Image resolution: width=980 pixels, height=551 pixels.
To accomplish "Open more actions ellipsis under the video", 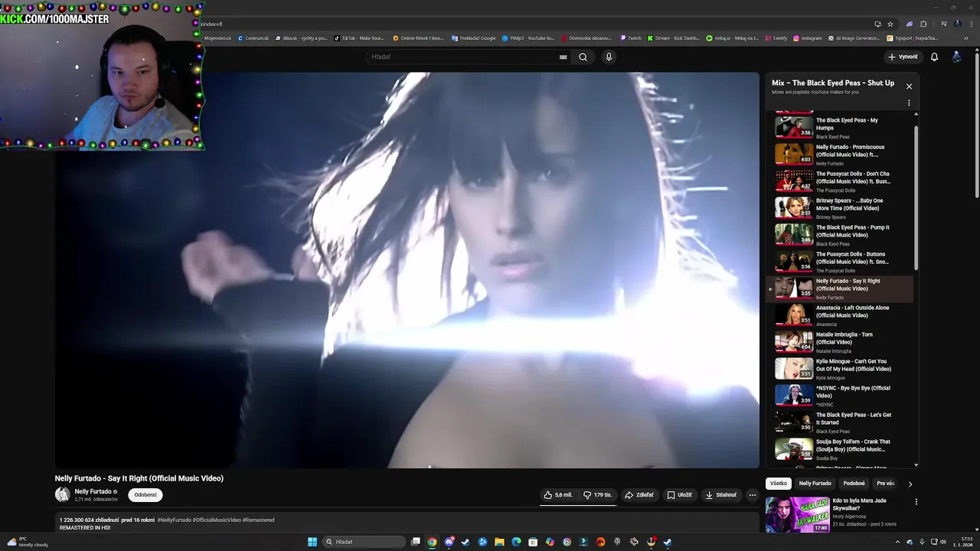I will point(752,495).
